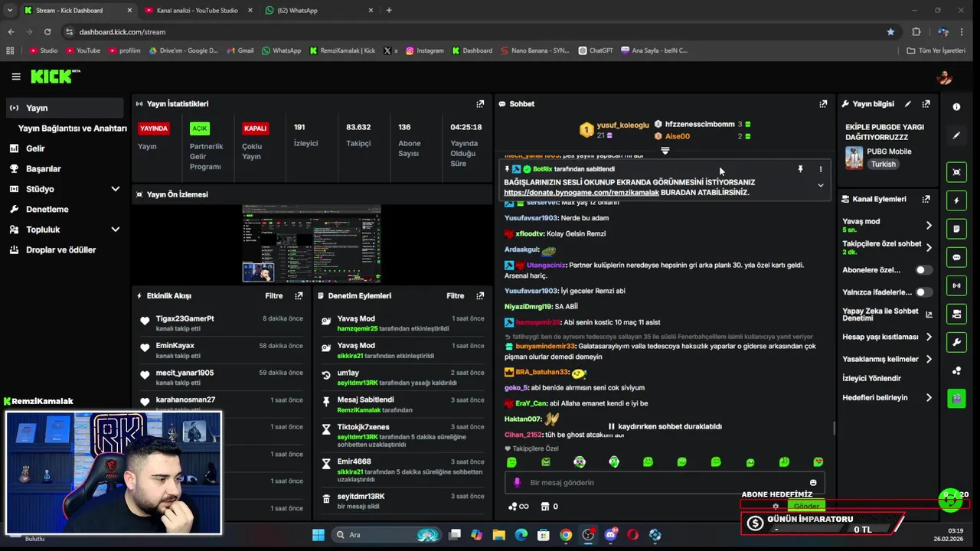Pop out the Yayın bilgisi panel
This screenshot has width=980, height=551.
pyautogui.click(x=926, y=104)
